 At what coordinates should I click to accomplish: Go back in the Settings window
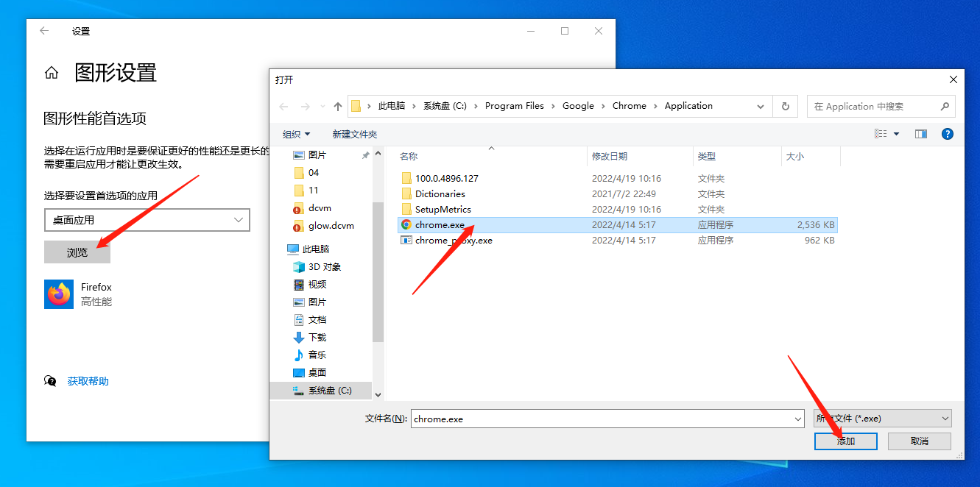coord(44,31)
